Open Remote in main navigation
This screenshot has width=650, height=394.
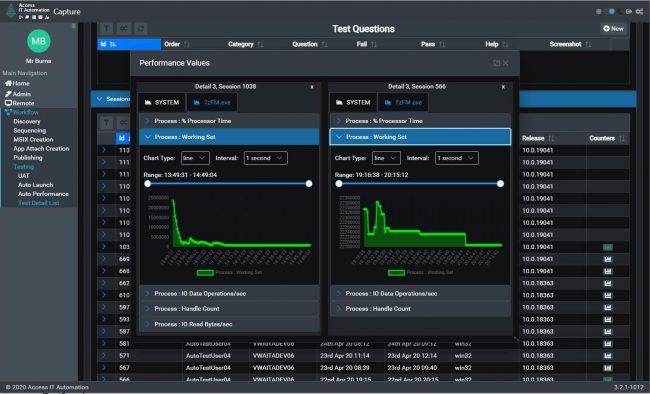tap(19, 103)
